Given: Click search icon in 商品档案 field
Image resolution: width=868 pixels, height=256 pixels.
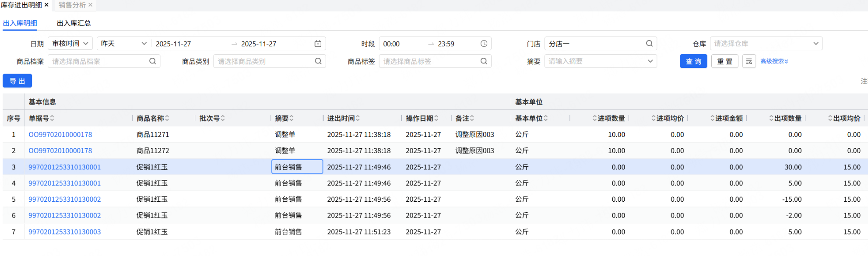Looking at the screenshot, I should [152, 61].
